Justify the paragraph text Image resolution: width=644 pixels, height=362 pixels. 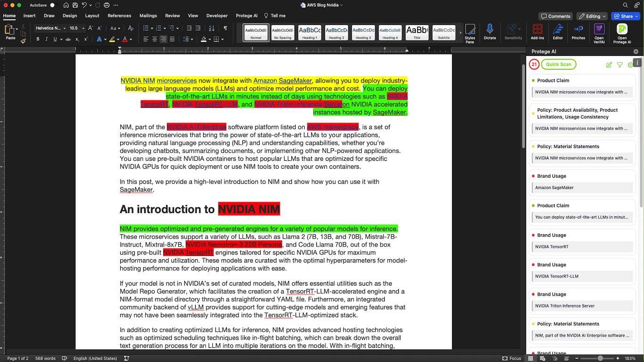(172, 39)
